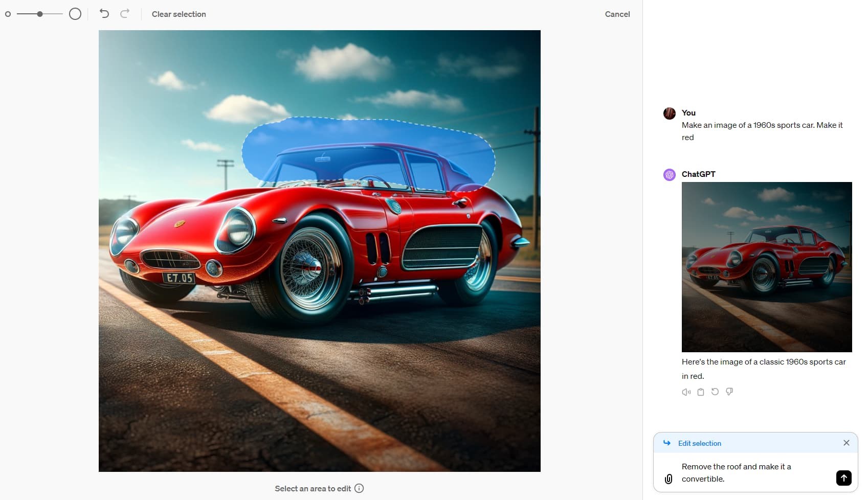Click the read aloud speaker icon
The height and width of the screenshot is (500, 868).
click(686, 392)
